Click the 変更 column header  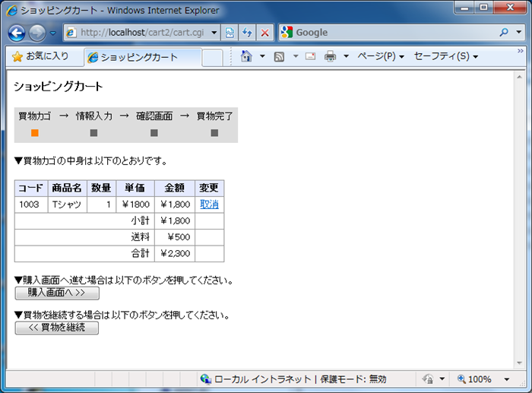209,188
